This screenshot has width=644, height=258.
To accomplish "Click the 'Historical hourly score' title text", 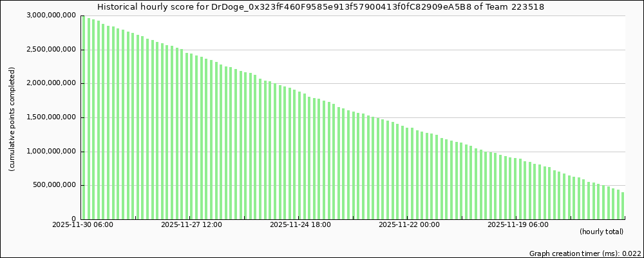I will 148,7.
